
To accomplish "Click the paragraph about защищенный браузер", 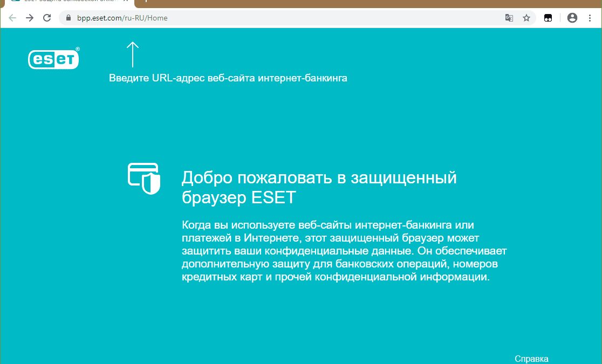I will 344,251.
